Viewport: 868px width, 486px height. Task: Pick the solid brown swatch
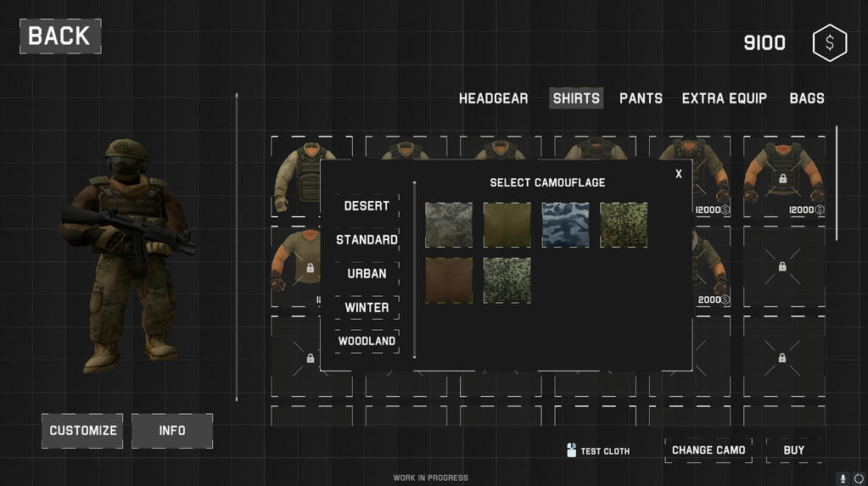pyautogui.click(x=448, y=280)
